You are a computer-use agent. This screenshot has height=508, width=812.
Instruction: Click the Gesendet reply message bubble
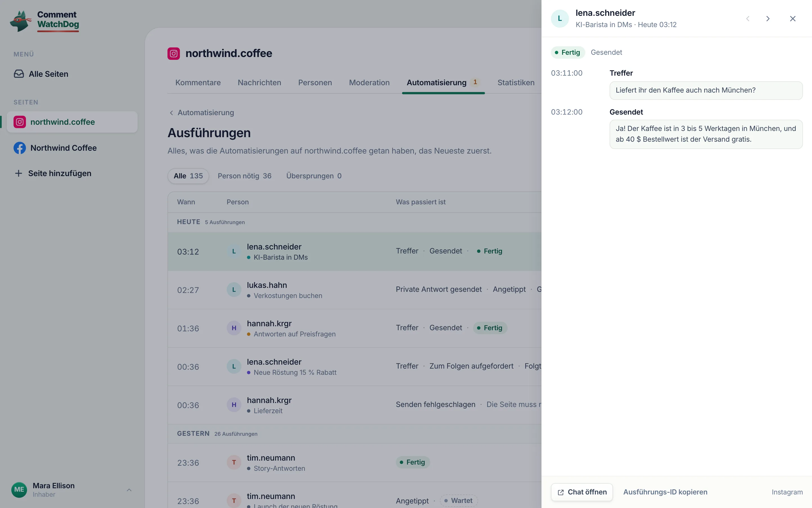pos(706,134)
